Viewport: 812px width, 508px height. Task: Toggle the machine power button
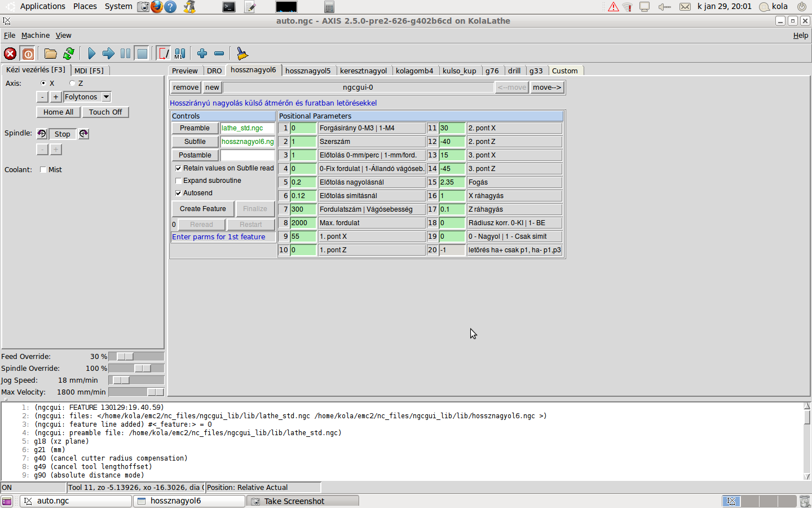click(x=28, y=54)
